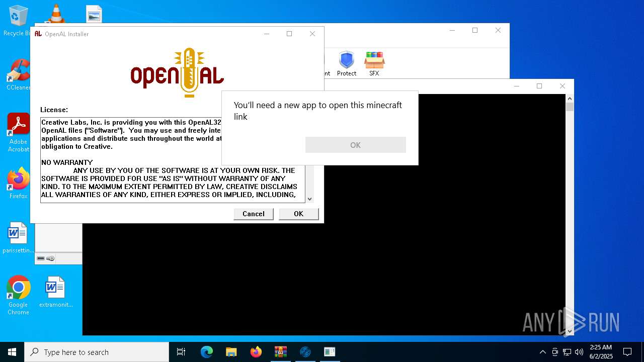
Task: Click the SFX icon in WinRAR toolbar
Action: pos(374,64)
